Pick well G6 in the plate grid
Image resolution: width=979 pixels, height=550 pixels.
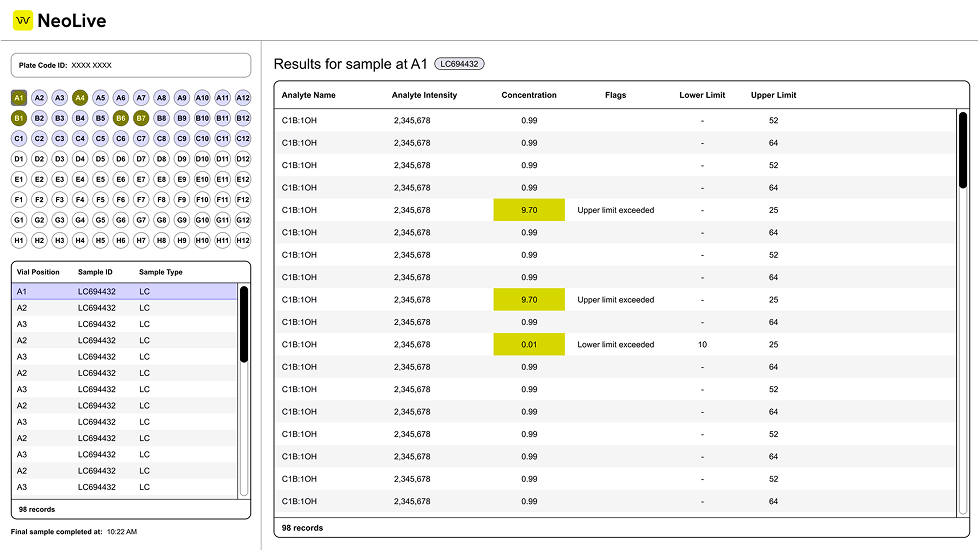point(121,220)
